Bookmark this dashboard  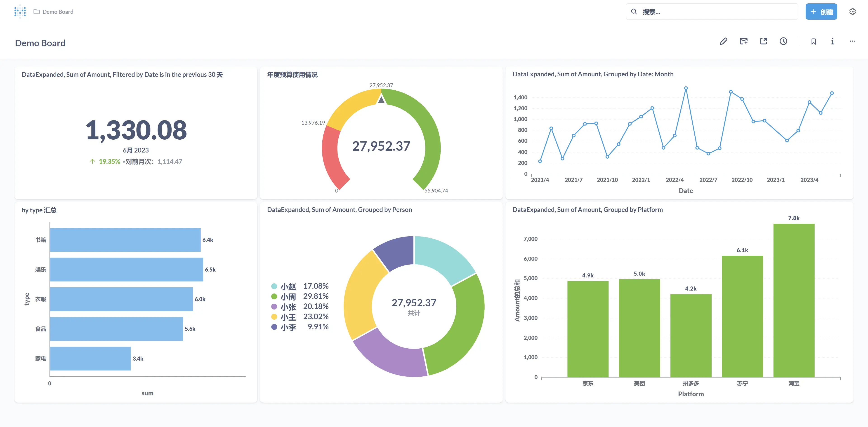[814, 41]
